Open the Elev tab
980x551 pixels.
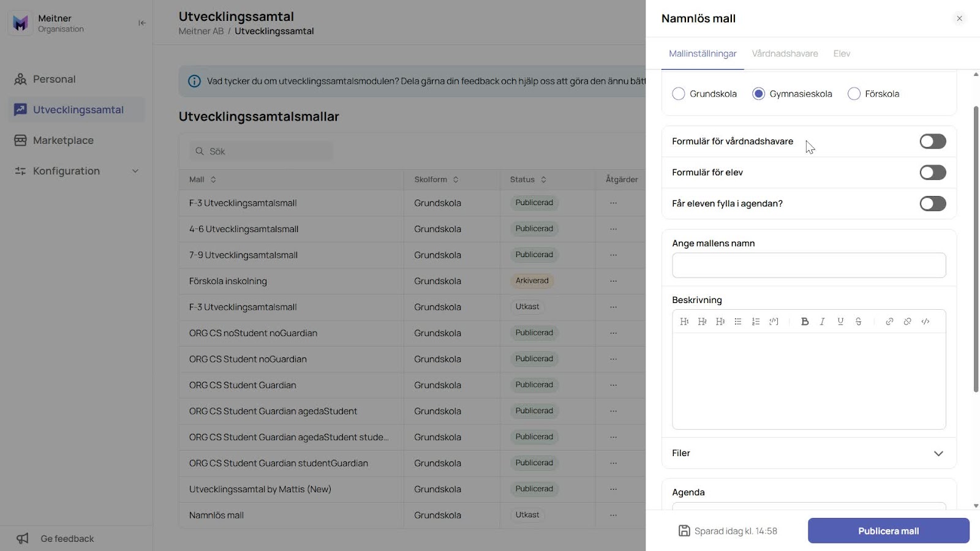pyautogui.click(x=842, y=54)
